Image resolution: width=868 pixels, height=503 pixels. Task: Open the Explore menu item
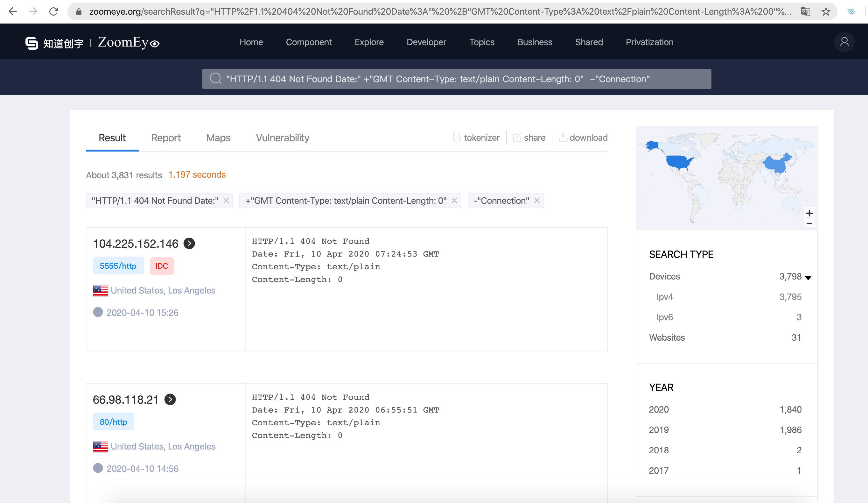[x=369, y=42]
